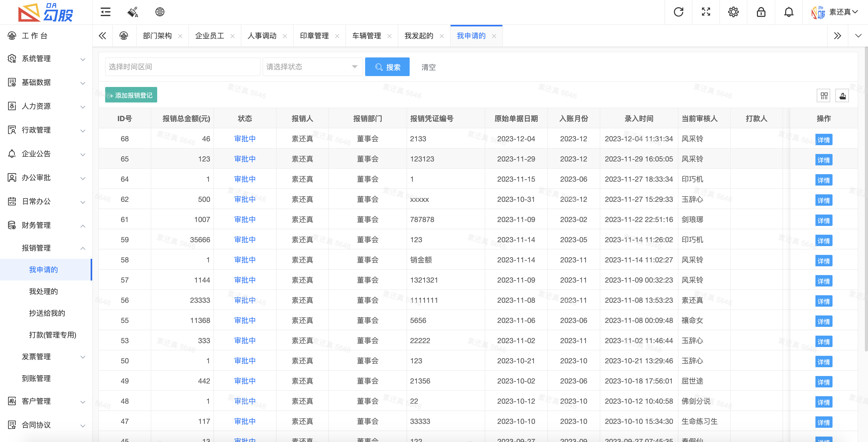
Task: Focus the 选择时间区间 date field
Action: coord(182,67)
